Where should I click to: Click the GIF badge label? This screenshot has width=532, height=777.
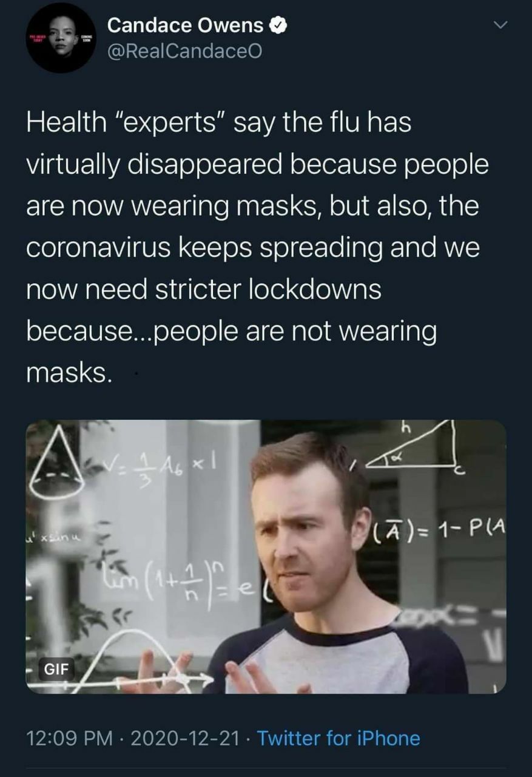[56, 670]
